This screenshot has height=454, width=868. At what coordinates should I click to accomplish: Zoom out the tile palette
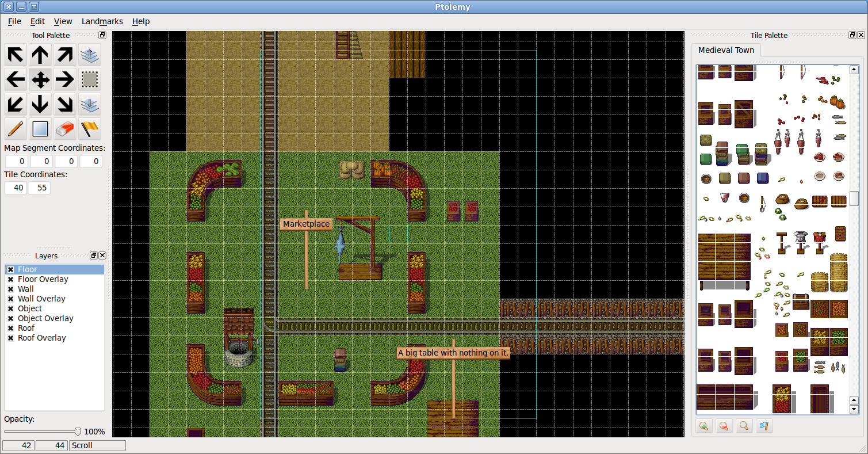coord(724,426)
